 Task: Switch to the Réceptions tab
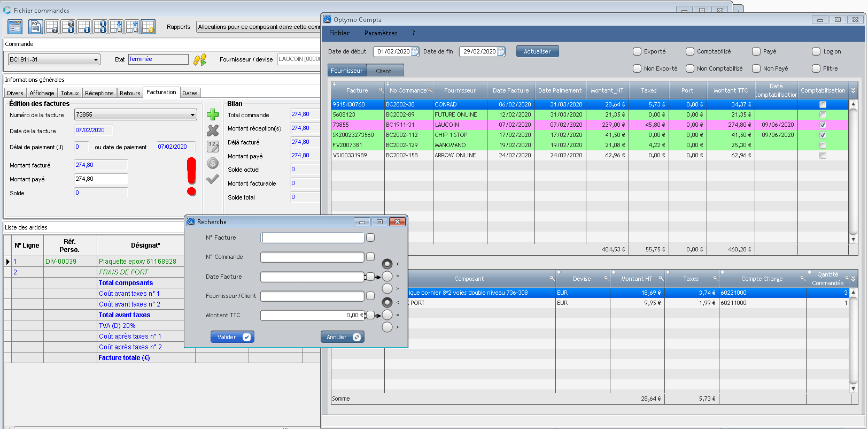tap(99, 93)
